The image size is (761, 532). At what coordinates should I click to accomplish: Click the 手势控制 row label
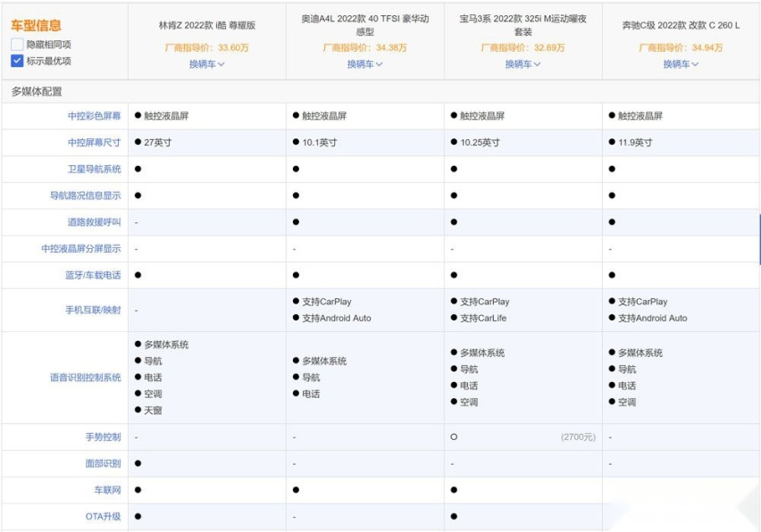tap(103, 437)
